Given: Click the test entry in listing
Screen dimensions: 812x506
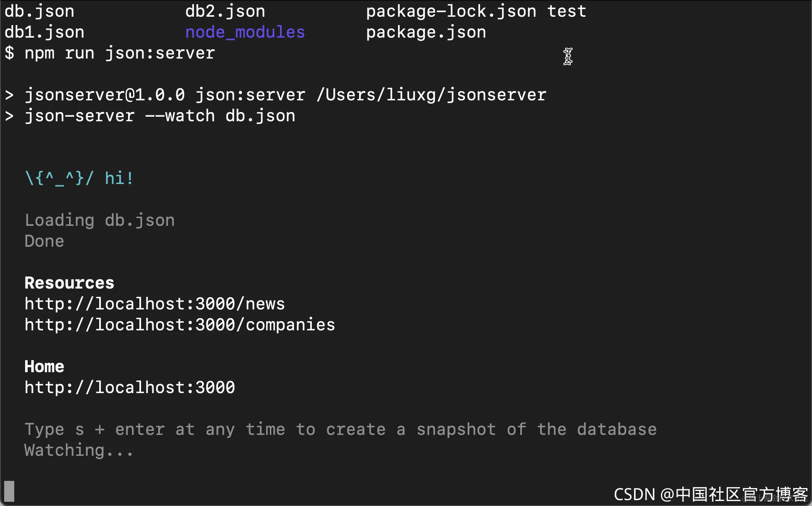Looking at the screenshot, I should (567, 11).
